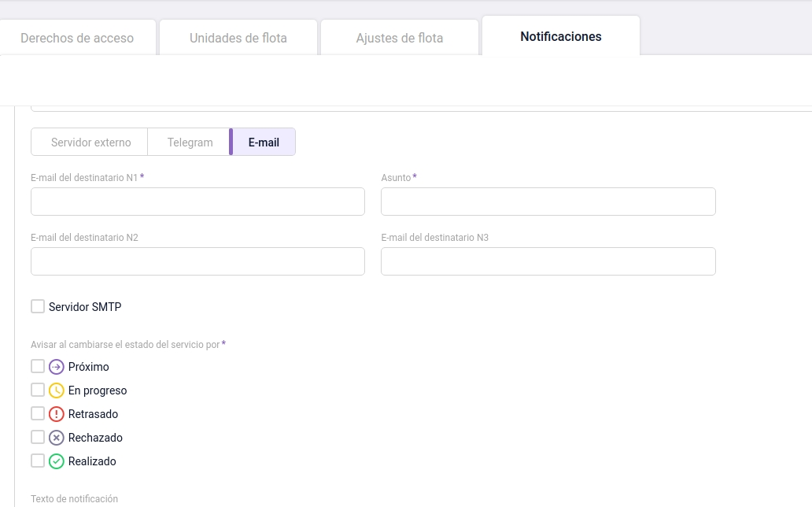Click the E-mail del destinatario N2 input field
Viewport: 812px width, 507px height.
197,261
